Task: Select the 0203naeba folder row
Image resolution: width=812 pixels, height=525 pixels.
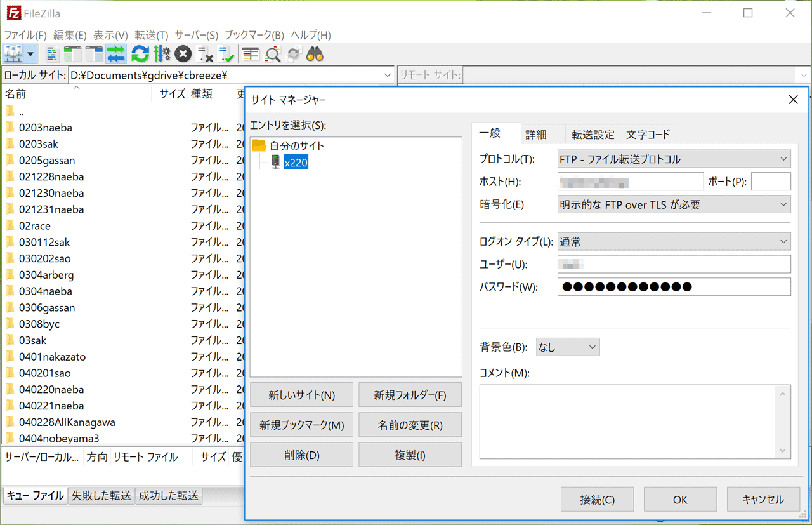Action: 124,128
